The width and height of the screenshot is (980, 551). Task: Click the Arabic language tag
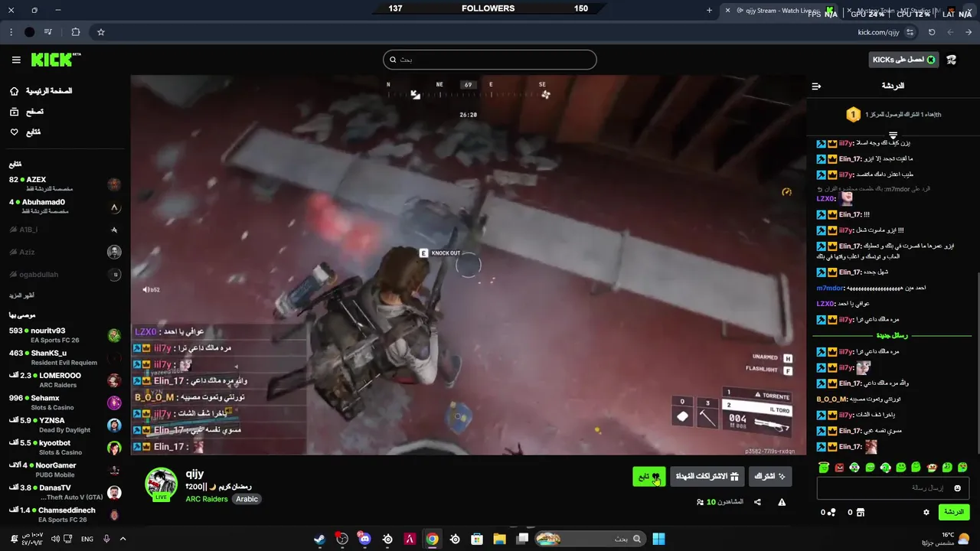click(247, 499)
